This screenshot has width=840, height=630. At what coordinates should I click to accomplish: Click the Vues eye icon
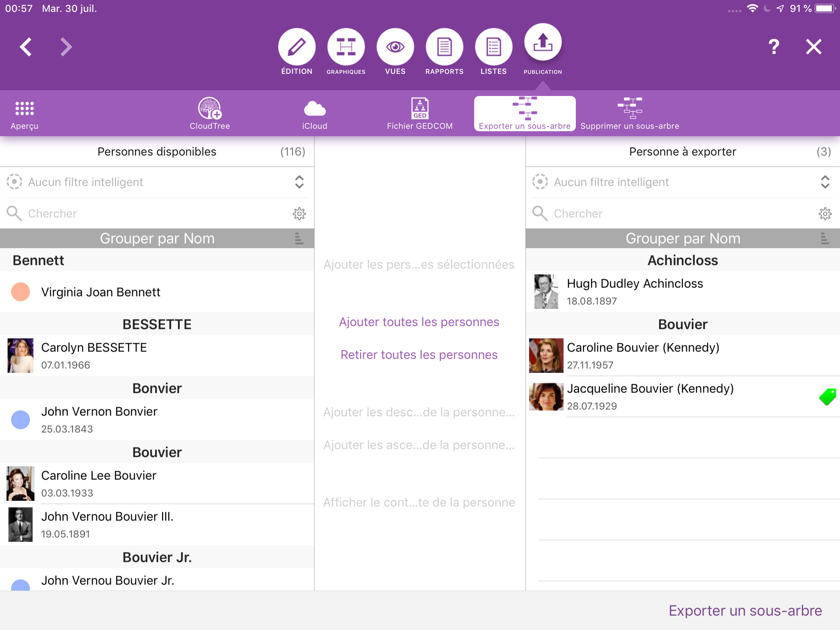coord(395,47)
